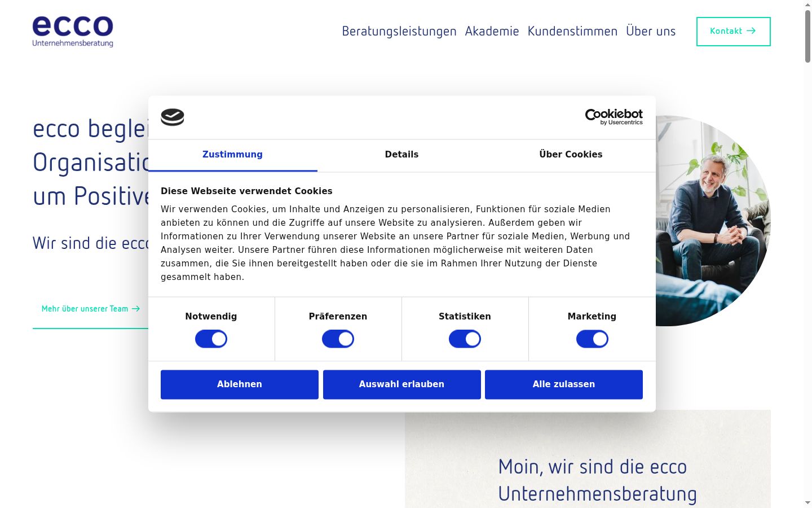
Task: Open the Über Cookies tab
Action: [571, 155]
